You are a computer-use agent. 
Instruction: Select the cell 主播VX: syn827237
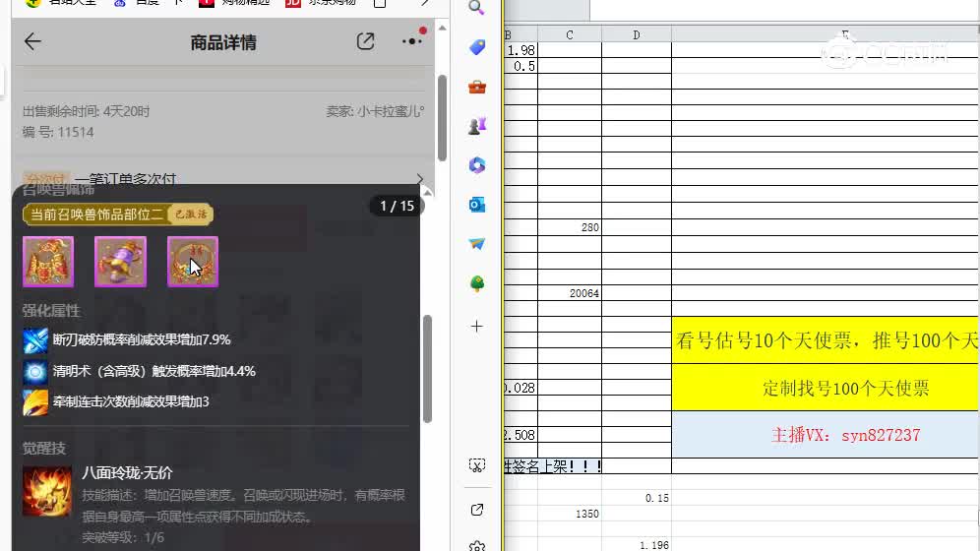[x=826, y=435]
